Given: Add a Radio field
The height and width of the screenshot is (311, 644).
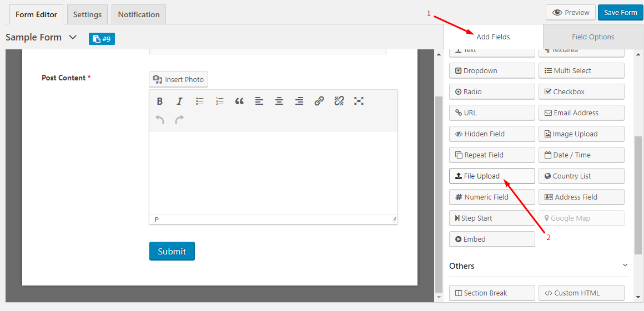Looking at the screenshot, I should [492, 91].
